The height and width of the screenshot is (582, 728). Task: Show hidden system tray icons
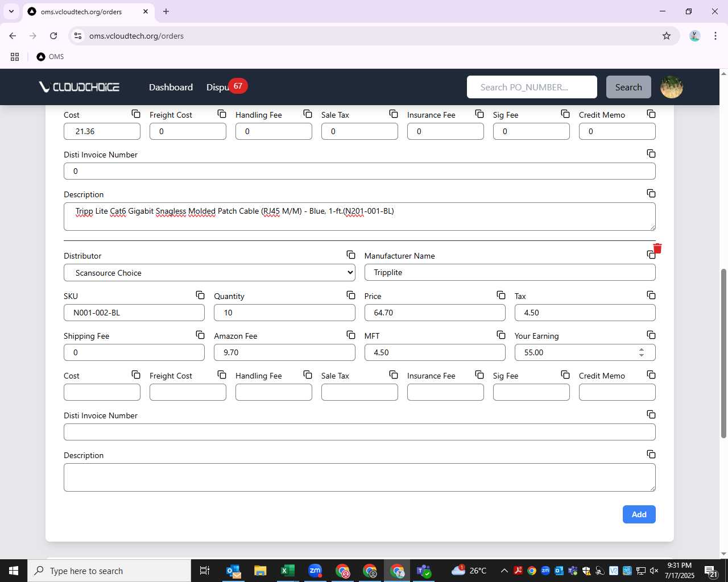click(504, 571)
